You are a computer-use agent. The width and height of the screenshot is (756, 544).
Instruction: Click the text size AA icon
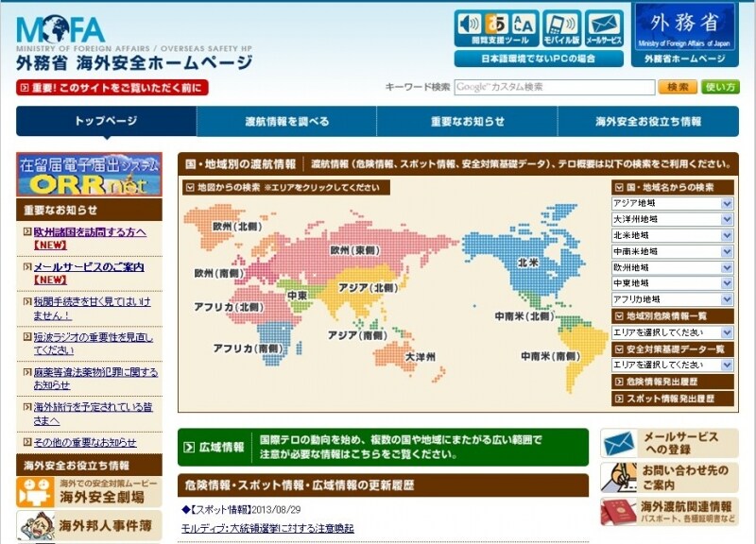click(523, 23)
